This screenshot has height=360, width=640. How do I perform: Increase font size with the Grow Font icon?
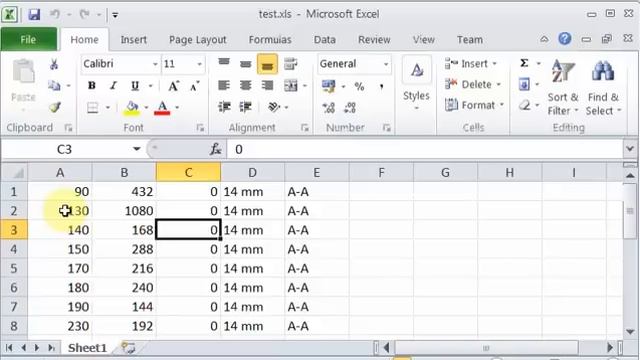173,86
